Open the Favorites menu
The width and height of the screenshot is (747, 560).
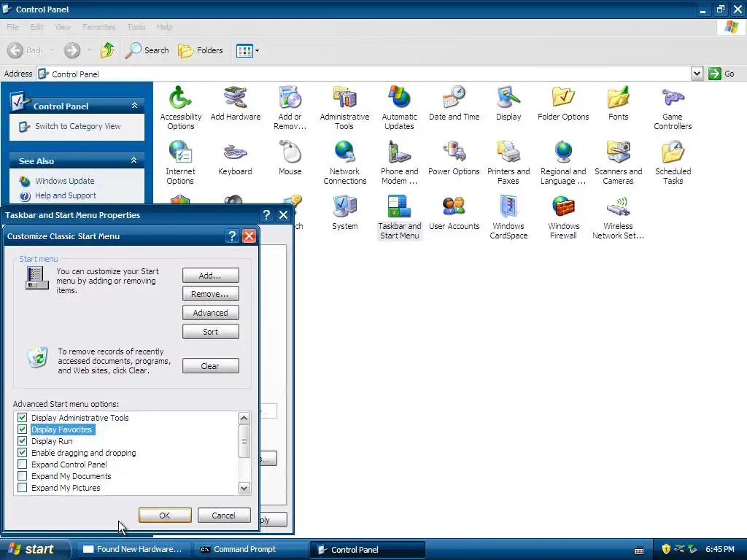(x=98, y=27)
